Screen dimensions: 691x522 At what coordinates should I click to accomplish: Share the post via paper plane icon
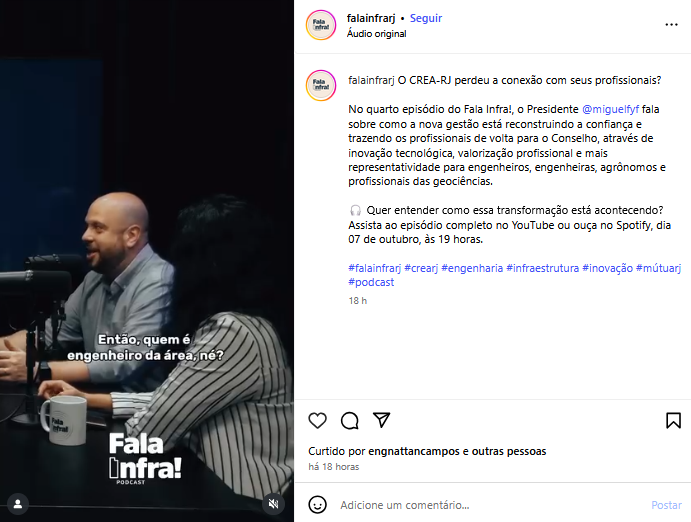(x=382, y=420)
